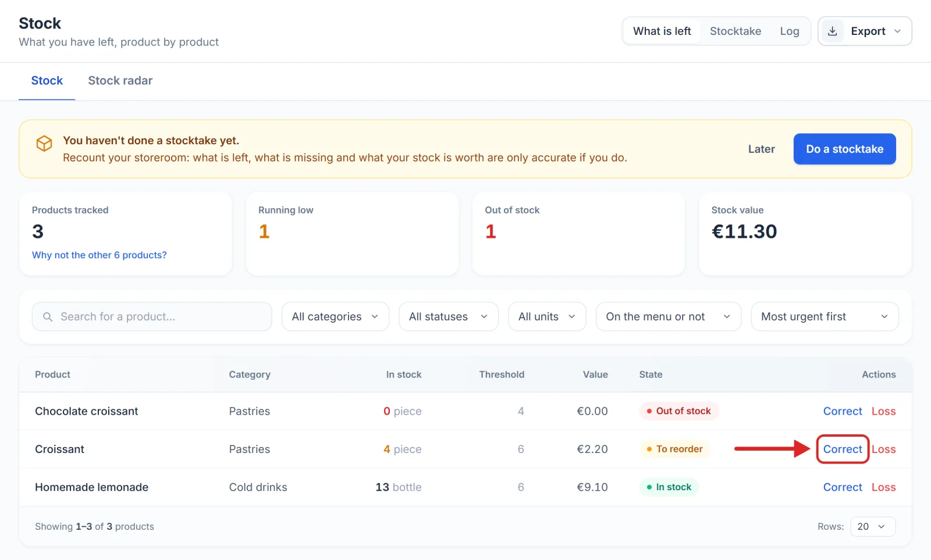Select the Chocolate croissant product name
Screen dimensions: 931x560
[87, 411]
